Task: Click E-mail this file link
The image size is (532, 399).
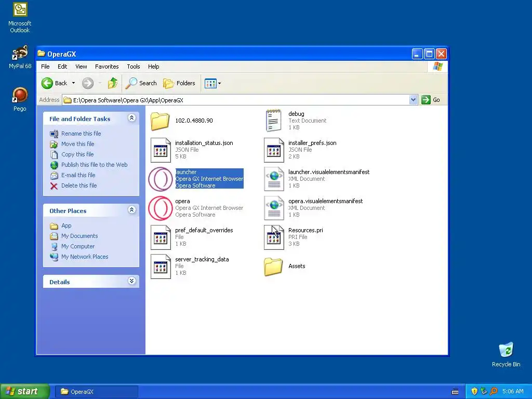Action: pyautogui.click(x=78, y=175)
